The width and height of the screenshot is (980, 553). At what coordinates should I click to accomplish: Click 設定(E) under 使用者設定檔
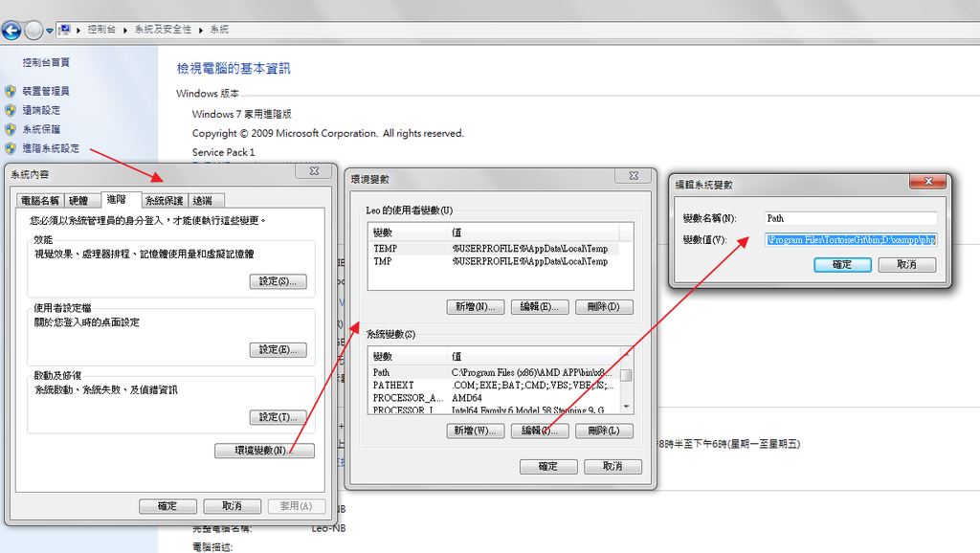[x=278, y=349]
